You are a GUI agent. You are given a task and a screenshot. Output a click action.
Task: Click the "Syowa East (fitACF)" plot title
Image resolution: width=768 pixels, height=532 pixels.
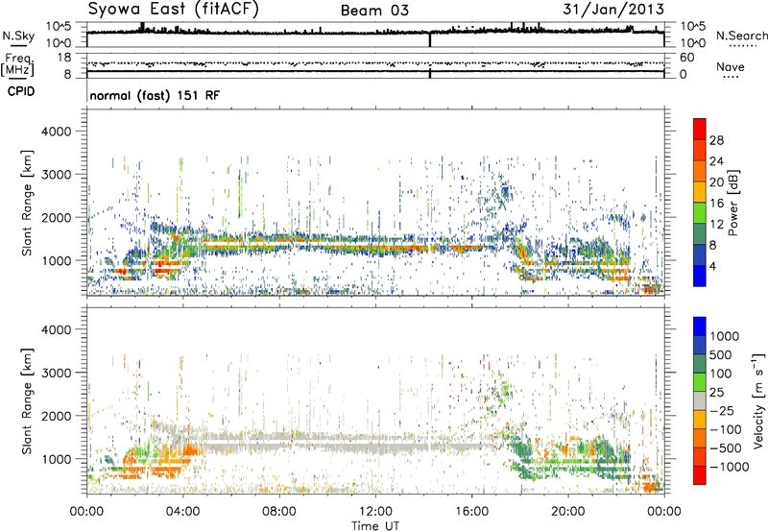[x=174, y=10]
